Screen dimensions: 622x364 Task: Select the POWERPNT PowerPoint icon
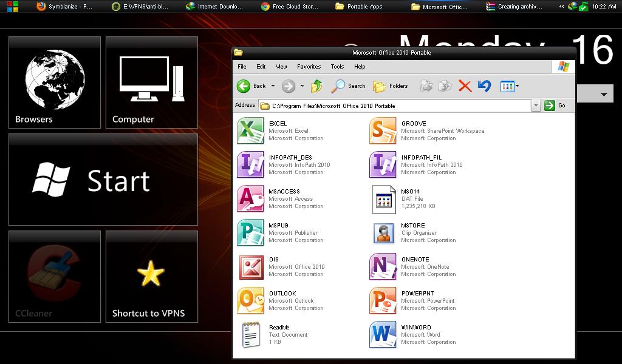pyautogui.click(x=383, y=301)
